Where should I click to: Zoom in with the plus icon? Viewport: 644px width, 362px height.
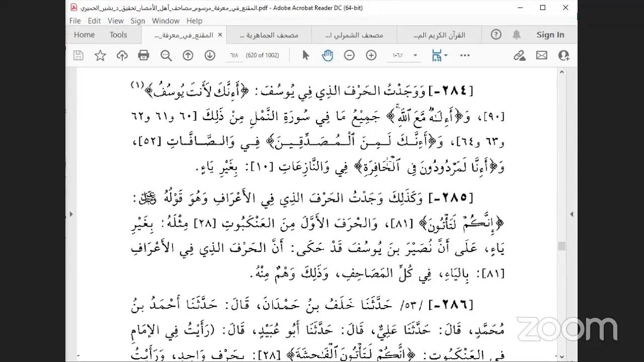pyautogui.click(x=371, y=55)
